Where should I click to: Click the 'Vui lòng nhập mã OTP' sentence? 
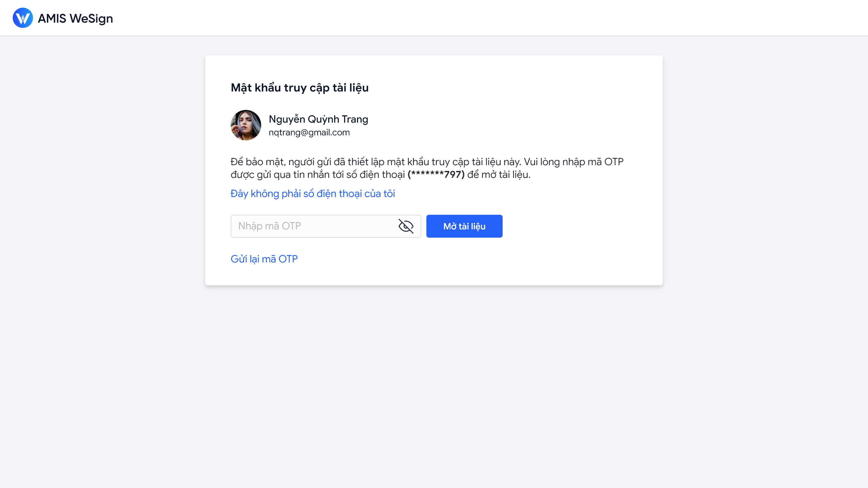[x=573, y=162]
